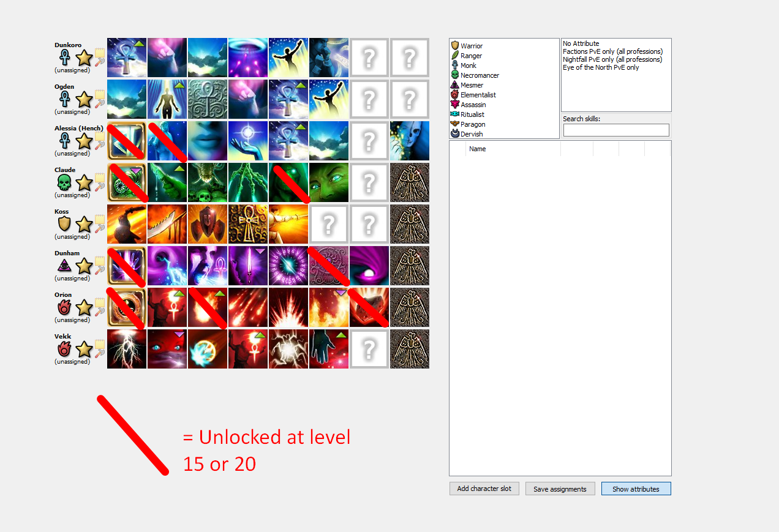
Task: Select the pale ghost face skill in Alessia's row
Action: point(410,141)
